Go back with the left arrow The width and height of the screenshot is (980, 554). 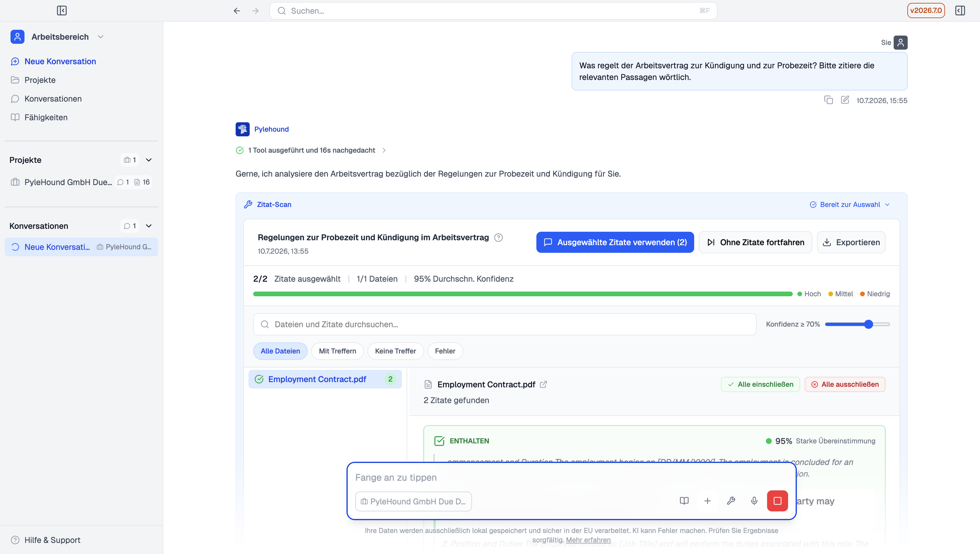point(237,11)
